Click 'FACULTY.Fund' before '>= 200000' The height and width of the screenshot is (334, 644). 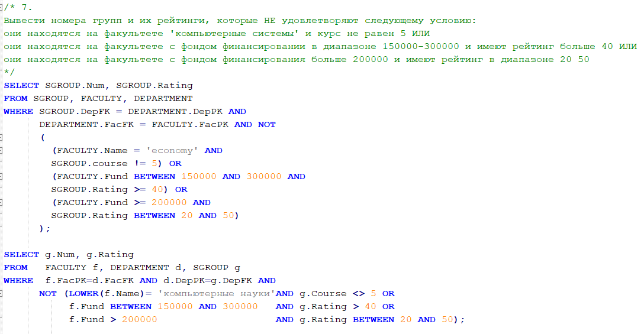(92, 202)
